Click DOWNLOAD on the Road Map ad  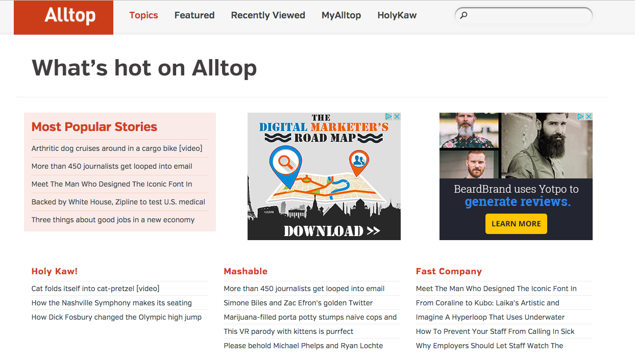click(x=332, y=231)
